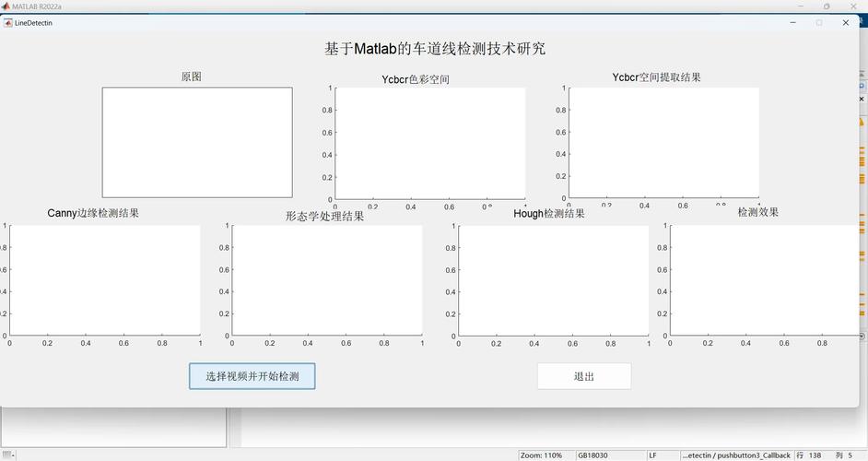Click the LineDetectin window MATLAB icon
This screenshot has height=461, width=868.
pyautogui.click(x=7, y=23)
